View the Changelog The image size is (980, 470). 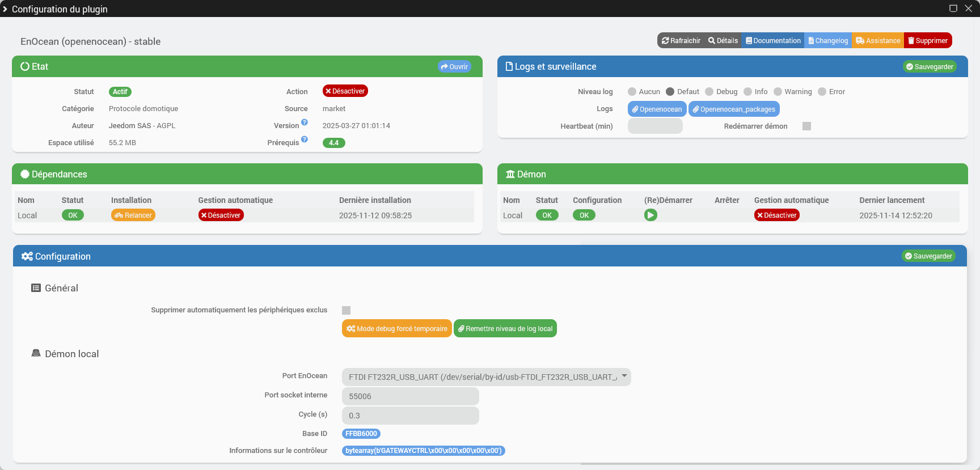828,41
